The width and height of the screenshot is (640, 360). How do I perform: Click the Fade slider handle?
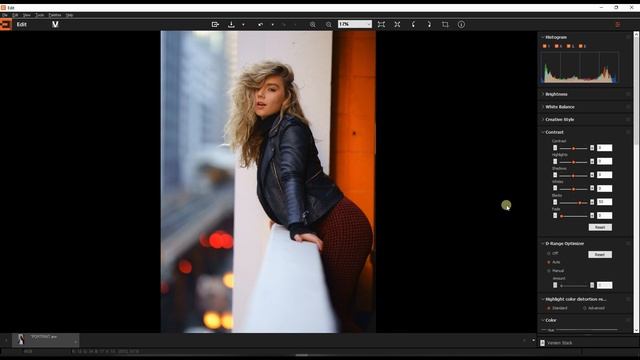(562, 216)
